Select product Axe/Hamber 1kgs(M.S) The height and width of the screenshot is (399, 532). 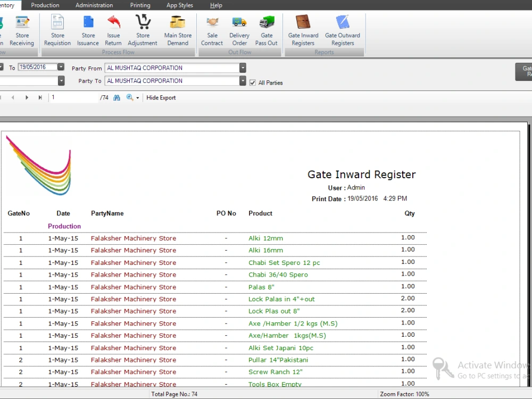coord(287,336)
